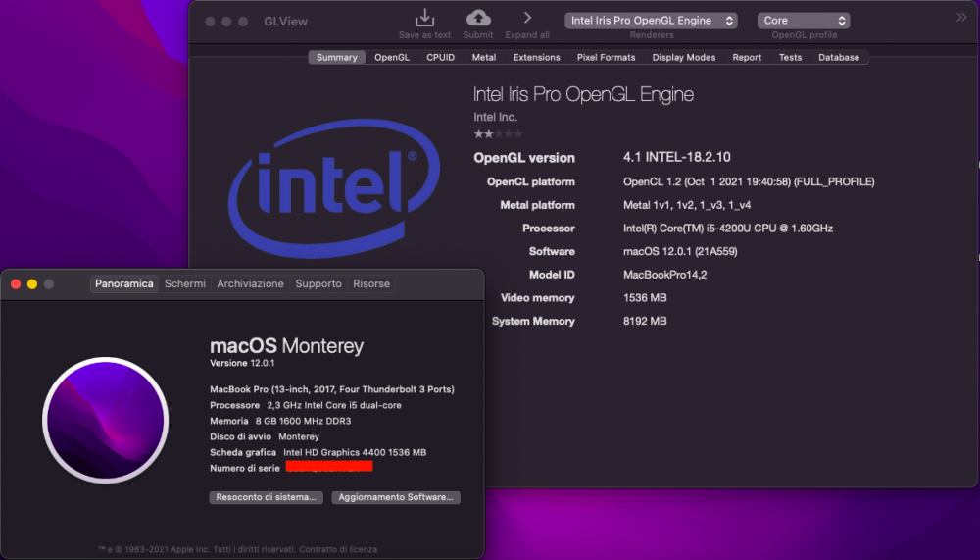The width and height of the screenshot is (980, 560).
Task: Go to the Pixel Formats tab
Action: pyautogui.click(x=606, y=57)
